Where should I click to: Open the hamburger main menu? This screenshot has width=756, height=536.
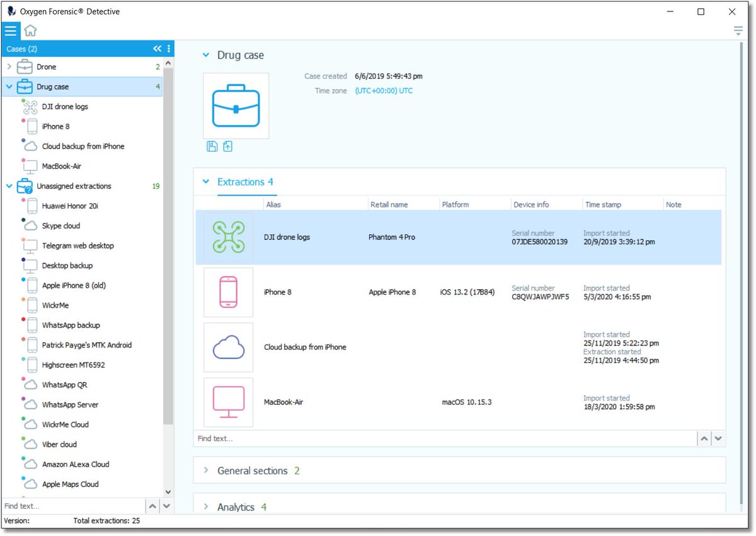coord(11,31)
